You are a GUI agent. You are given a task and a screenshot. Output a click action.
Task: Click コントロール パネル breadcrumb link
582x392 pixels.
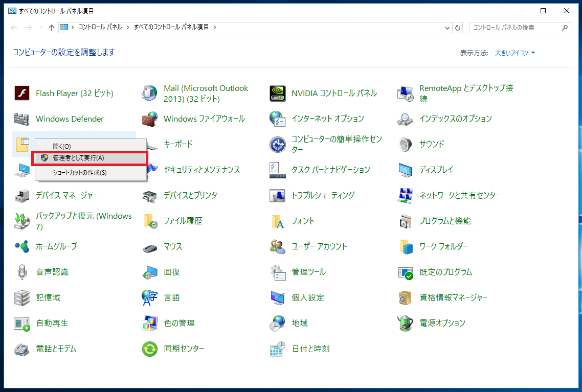(100, 27)
